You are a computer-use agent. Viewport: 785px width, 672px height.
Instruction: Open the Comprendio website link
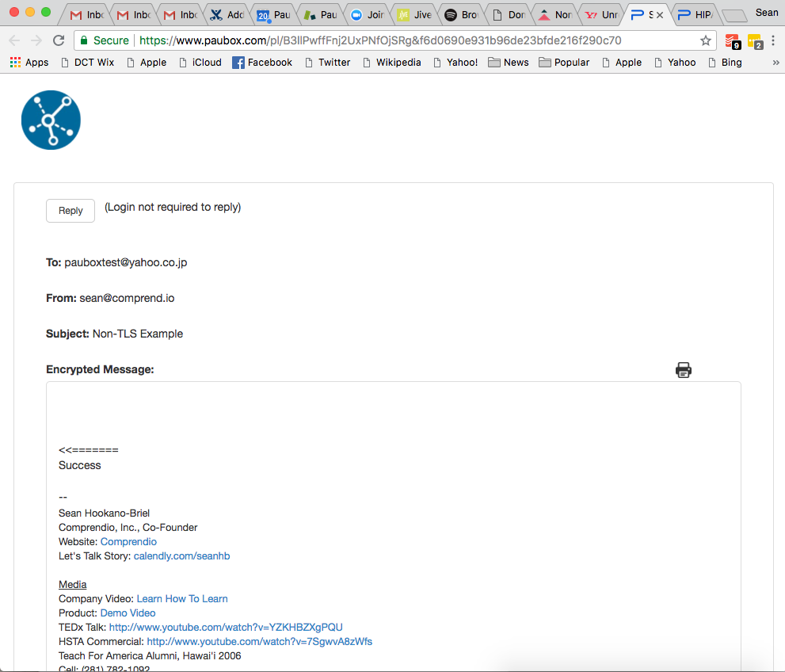[128, 541]
